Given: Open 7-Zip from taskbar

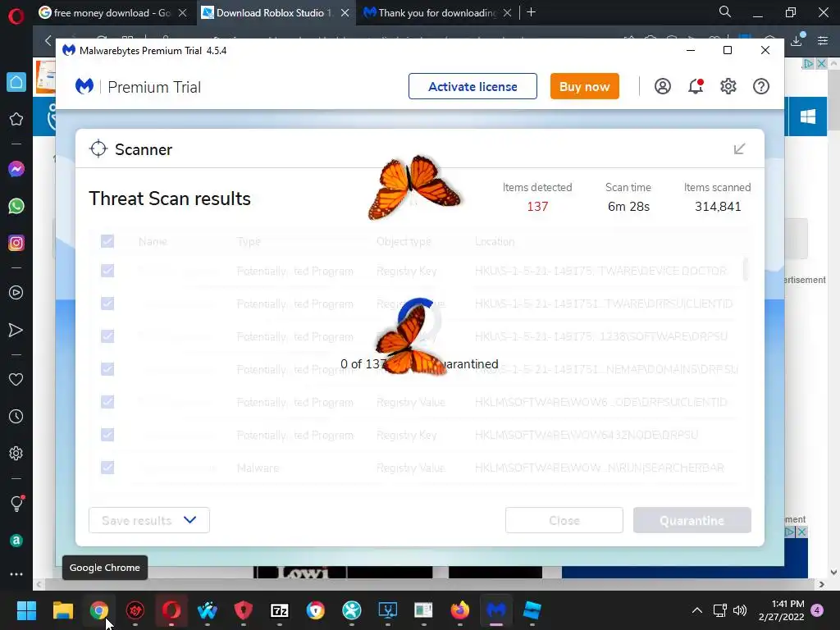Looking at the screenshot, I should click(280, 609).
